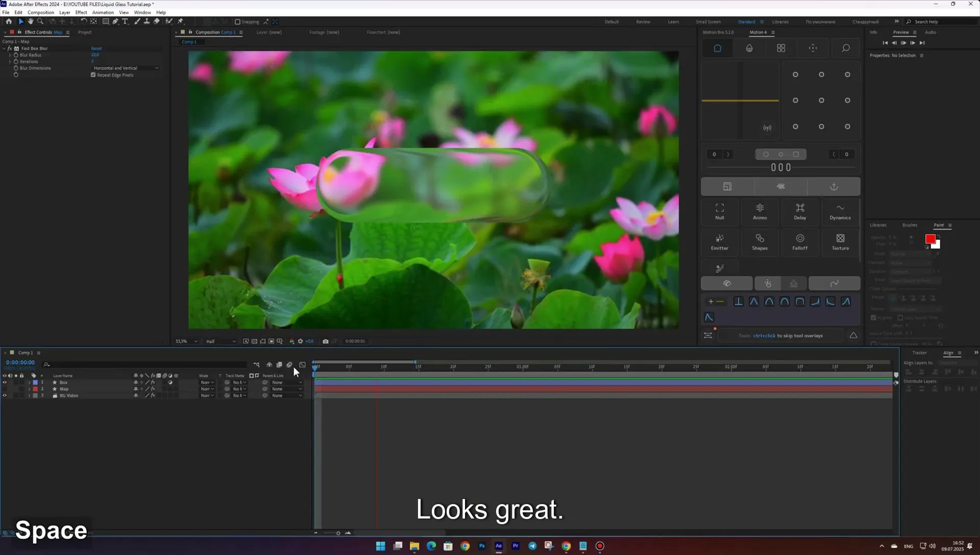
Task: Open the Blur Dimensions dropdown
Action: (x=126, y=68)
